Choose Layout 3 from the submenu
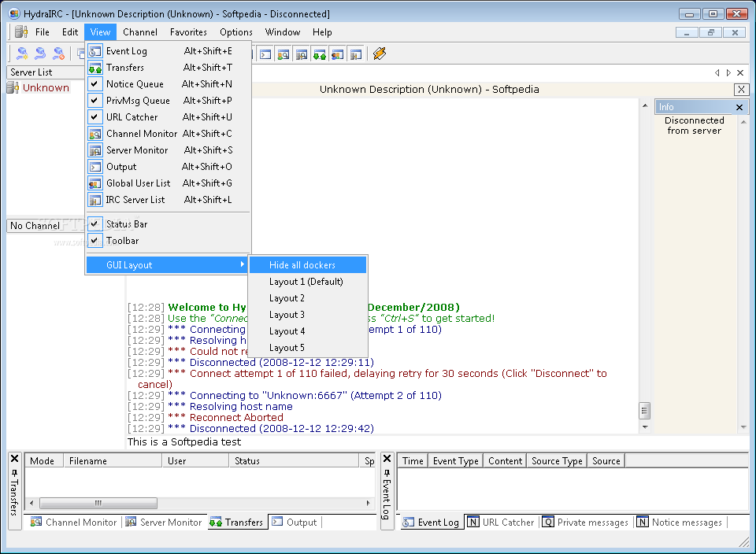The height and width of the screenshot is (554, 756). coord(308,315)
